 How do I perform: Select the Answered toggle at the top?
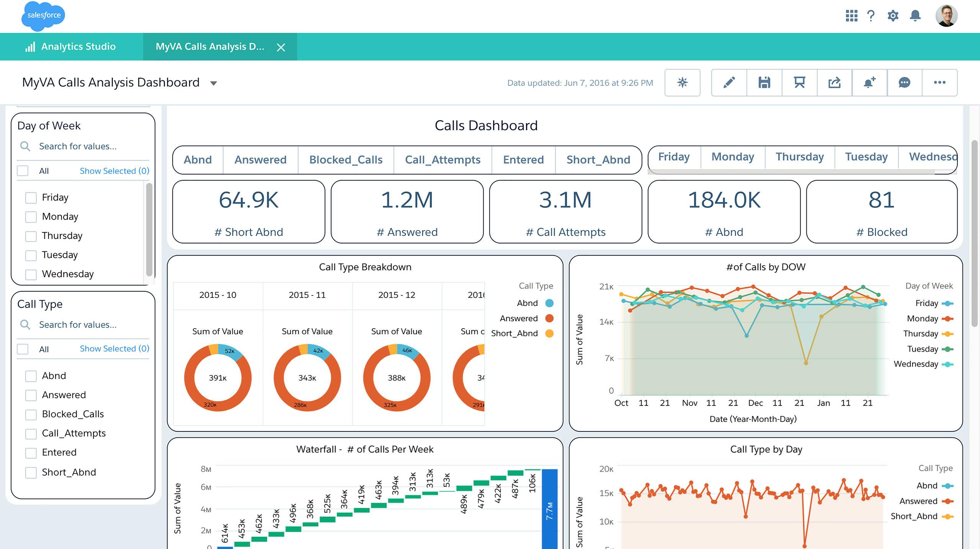[x=260, y=160]
